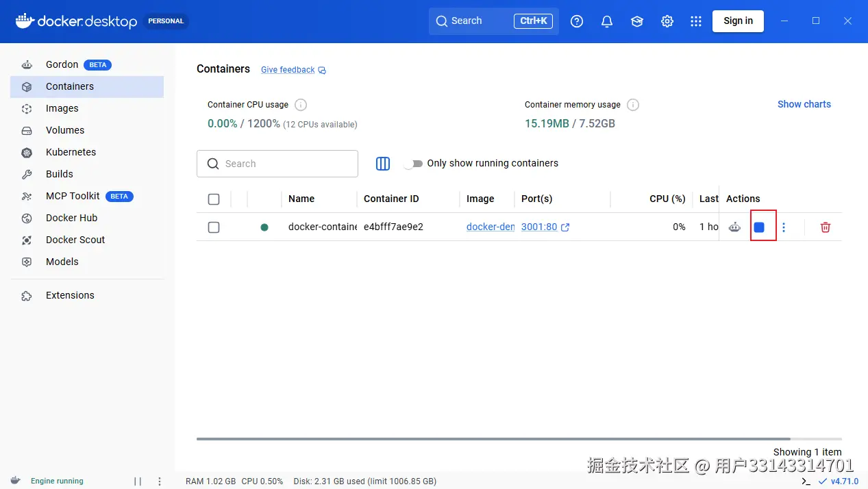Go to Docker Hub in the sidebar
The width and height of the screenshot is (868, 489).
click(87, 218)
